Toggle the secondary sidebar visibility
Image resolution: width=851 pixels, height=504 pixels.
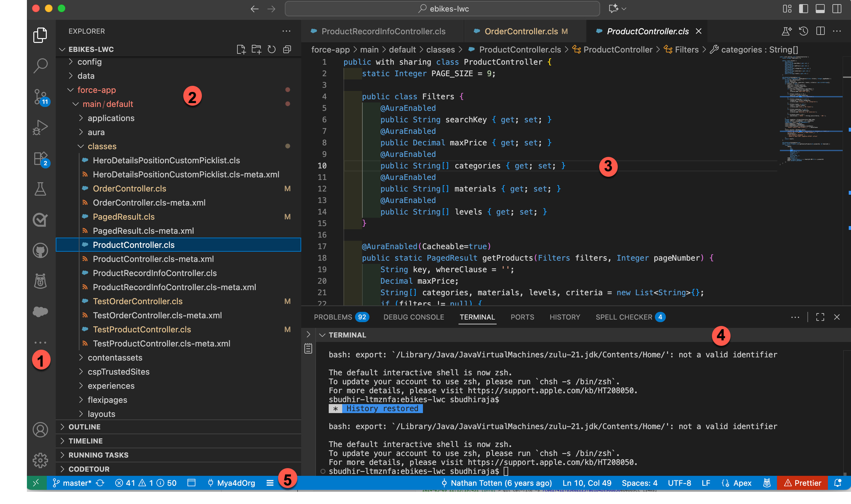tap(837, 9)
